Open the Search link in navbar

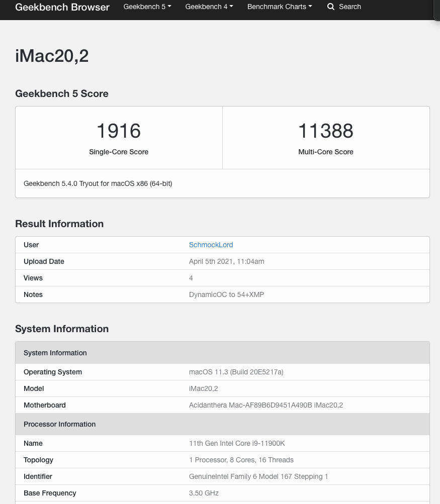[x=350, y=7]
